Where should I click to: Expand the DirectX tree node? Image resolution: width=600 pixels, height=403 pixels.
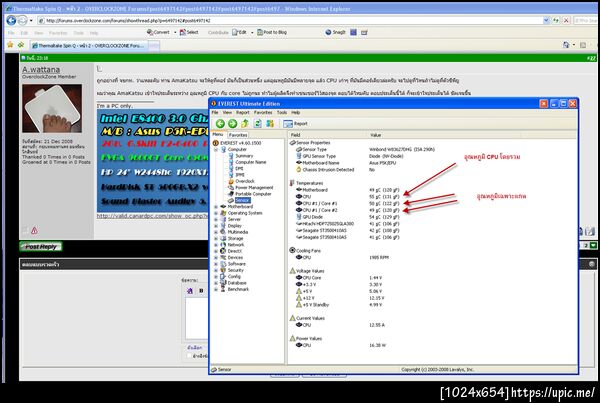(x=216, y=251)
